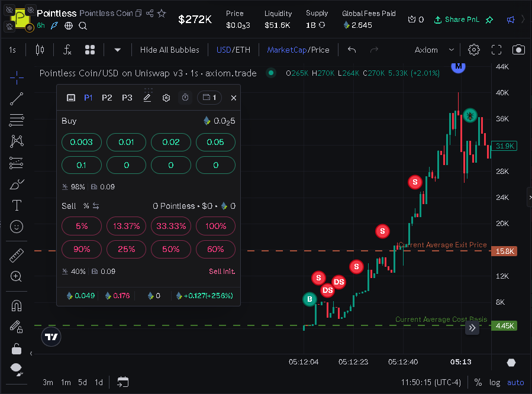The image size is (532, 394).
Task: Lock all drawing tools
Action: pos(17,348)
